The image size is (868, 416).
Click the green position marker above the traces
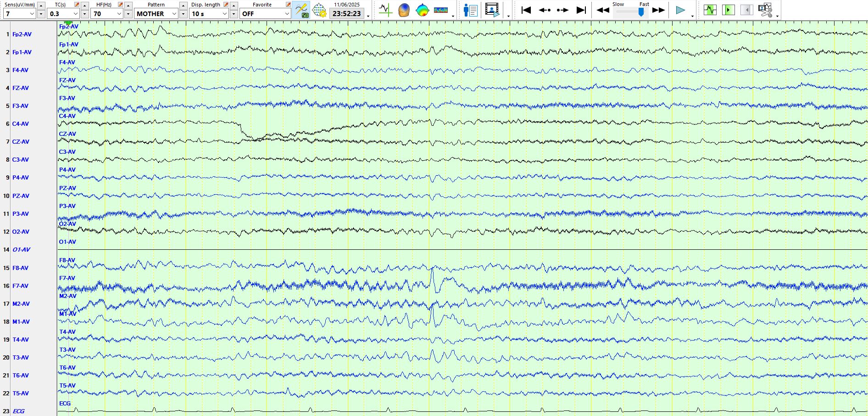[68, 22]
